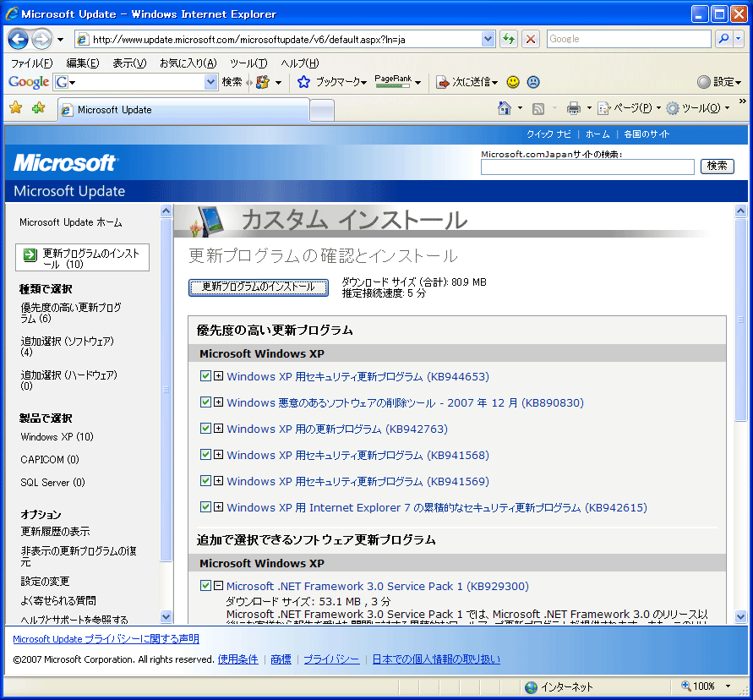This screenshot has height=700, width=753.
Task: Click the Google toolbar news-folder icon
Action: click(x=263, y=82)
